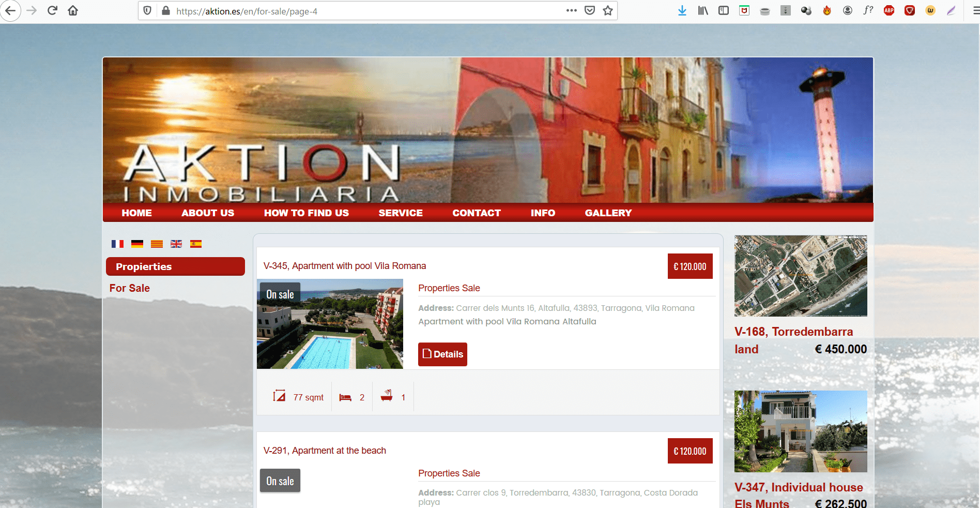Switch site language to French flag
Viewport: 980px width, 508px height.
tap(117, 244)
